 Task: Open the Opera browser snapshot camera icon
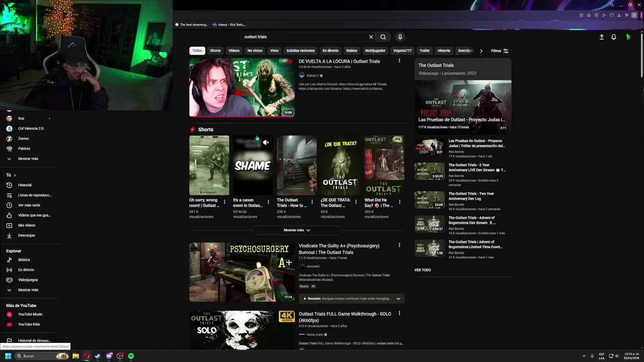tap(589, 15)
